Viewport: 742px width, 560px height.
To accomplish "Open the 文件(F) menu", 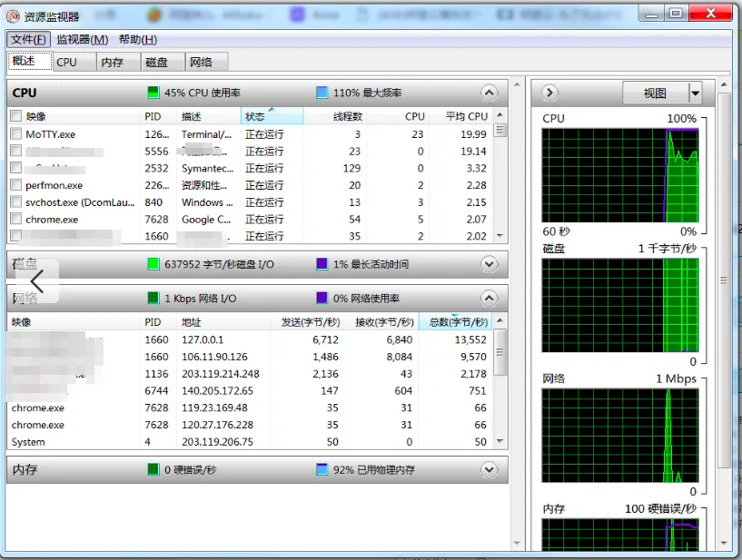I will point(28,39).
